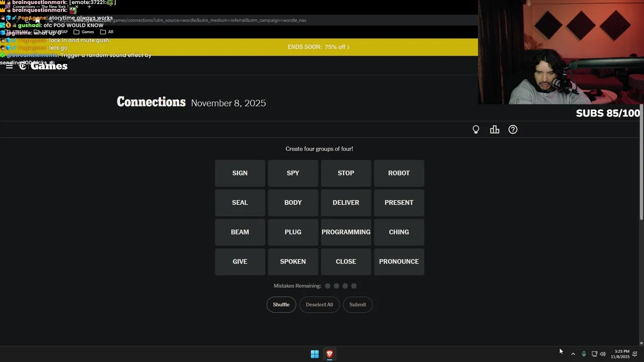Viewport: 644px width, 362px height.
Task: Click the NYT Games logo
Action: [43, 66]
